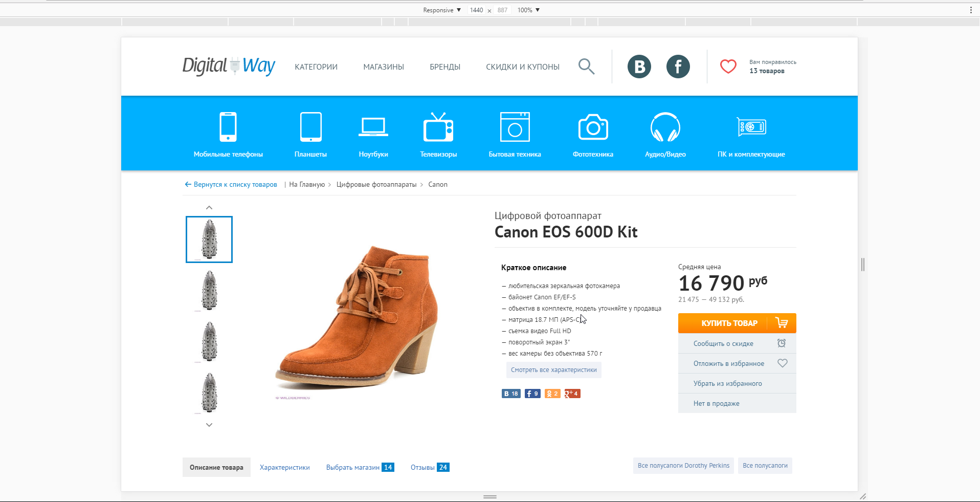Image resolution: width=980 pixels, height=502 pixels.
Task: Click the red heart favorites icon
Action: click(x=728, y=67)
